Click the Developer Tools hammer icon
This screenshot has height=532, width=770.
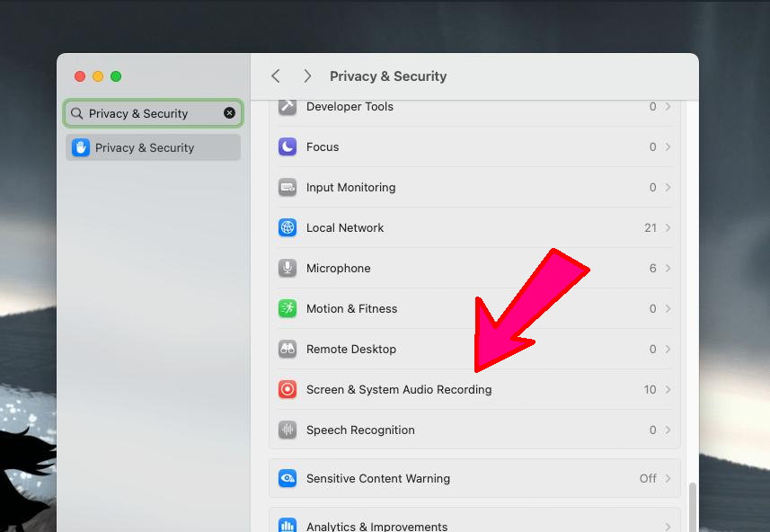(288, 108)
